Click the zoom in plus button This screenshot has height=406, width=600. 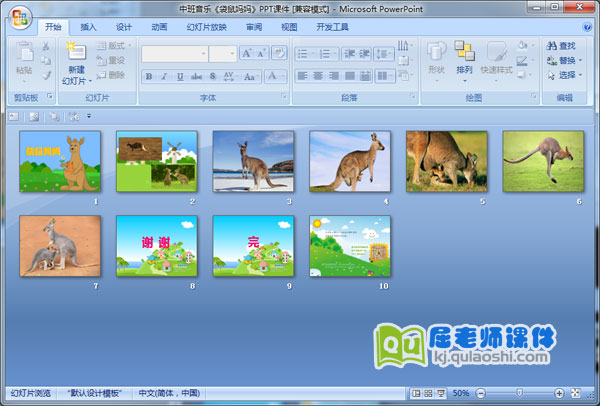pos(559,393)
